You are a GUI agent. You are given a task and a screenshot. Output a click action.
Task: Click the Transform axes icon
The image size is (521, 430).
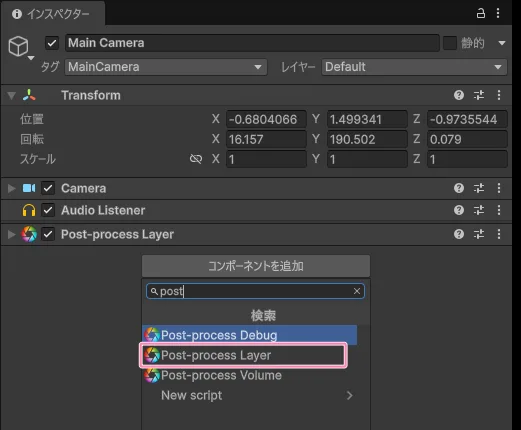coord(29,95)
